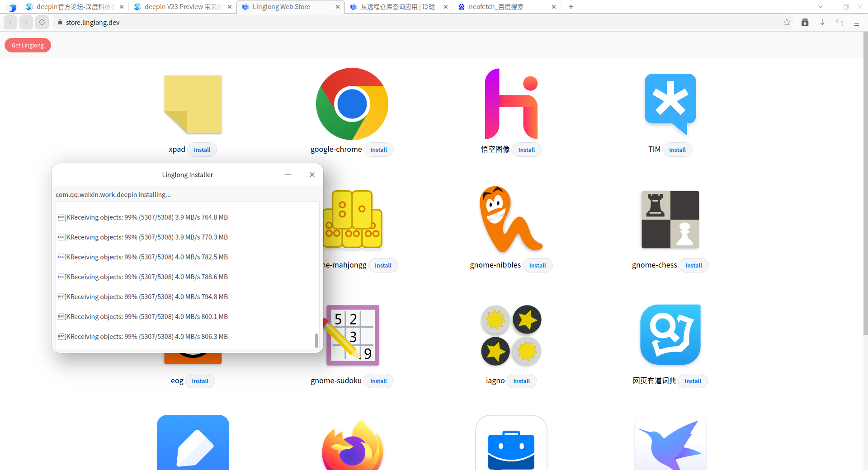This screenshot has width=868, height=470.
Task: Reload the page with refresh icon
Action: click(42, 22)
